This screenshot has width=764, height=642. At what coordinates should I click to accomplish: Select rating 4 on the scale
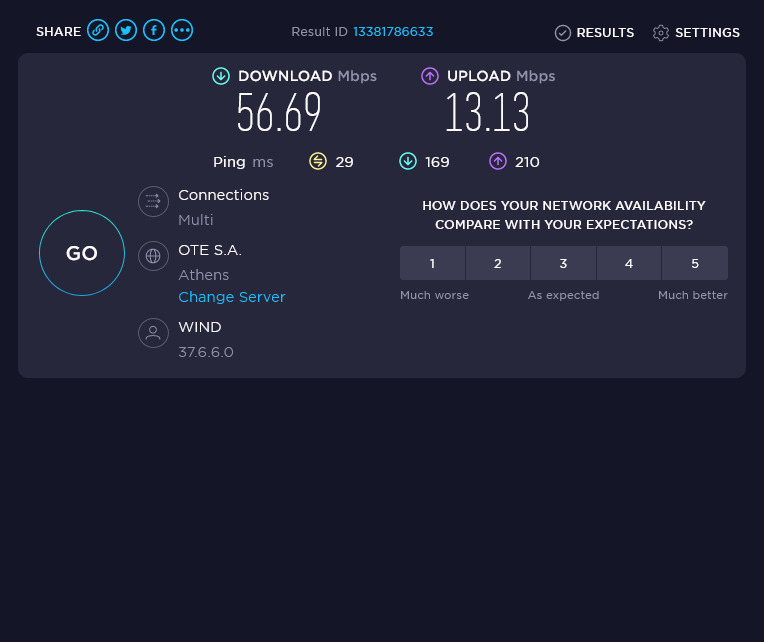coord(629,263)
